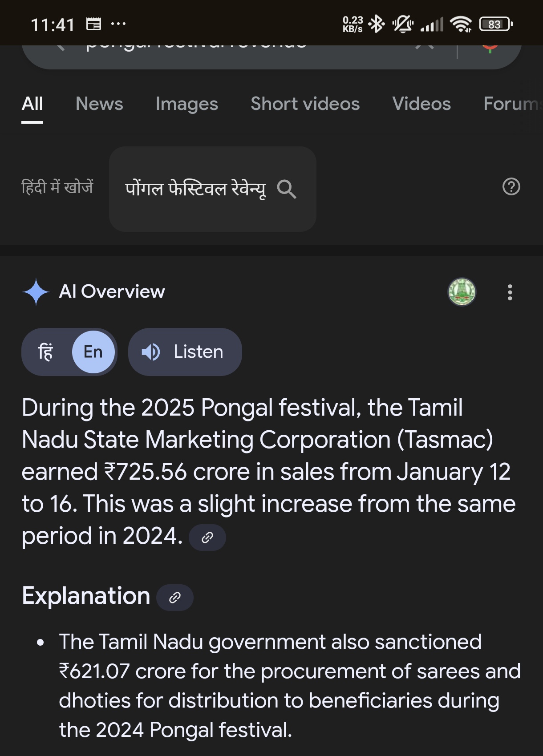543x756 pixels.
Task: Select the All results tab
Action: tap(32, 104)
